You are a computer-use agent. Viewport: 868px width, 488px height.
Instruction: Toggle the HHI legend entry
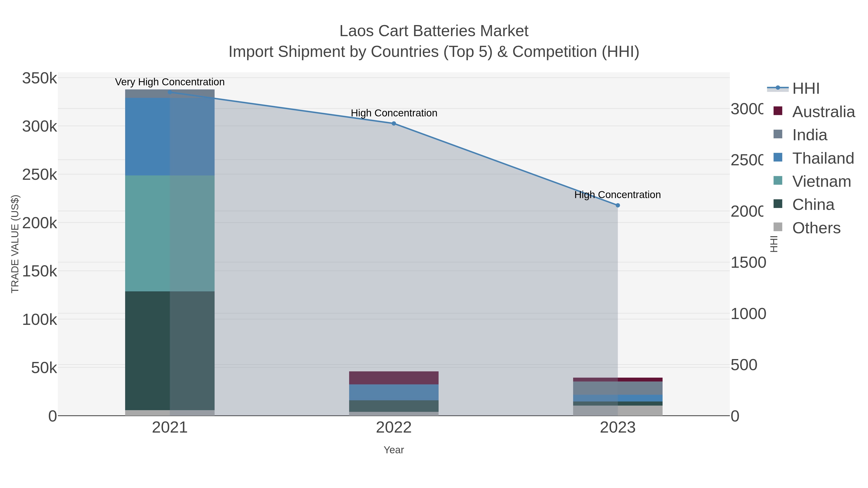793,89
